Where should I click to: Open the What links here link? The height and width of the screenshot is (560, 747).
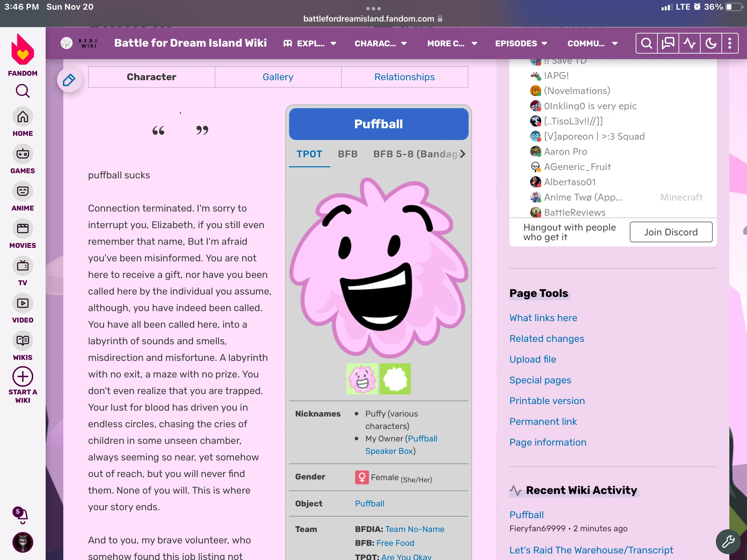coord(543,318)
